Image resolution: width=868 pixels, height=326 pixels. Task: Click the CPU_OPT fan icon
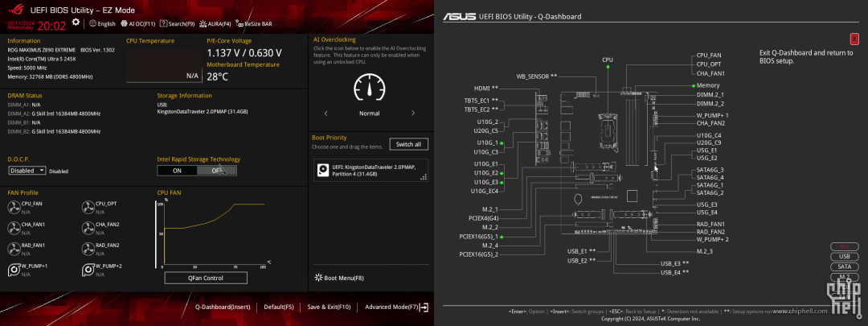pyautogui.click(x=88, y=208)
